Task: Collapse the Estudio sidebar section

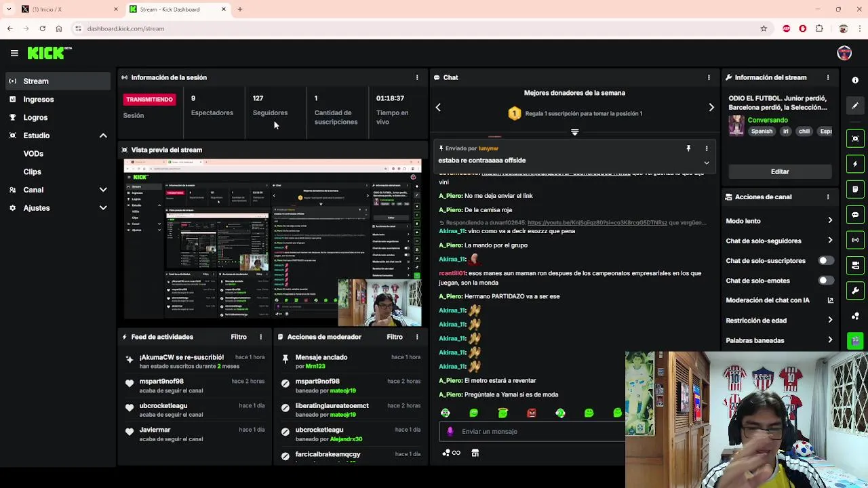Action: pos(103,136)
